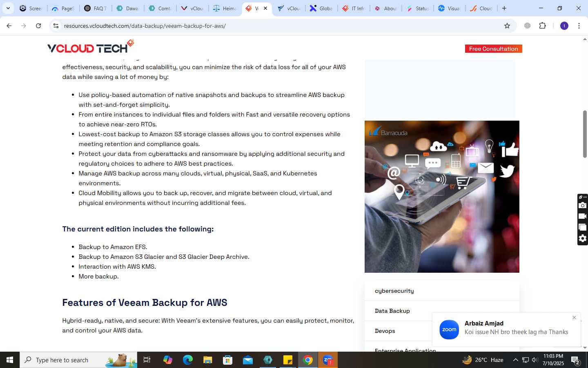The width and height of the screenshot is (588, 368).
Task: Open the weather widget showing 26°C Haze
Action: [483, 360]
